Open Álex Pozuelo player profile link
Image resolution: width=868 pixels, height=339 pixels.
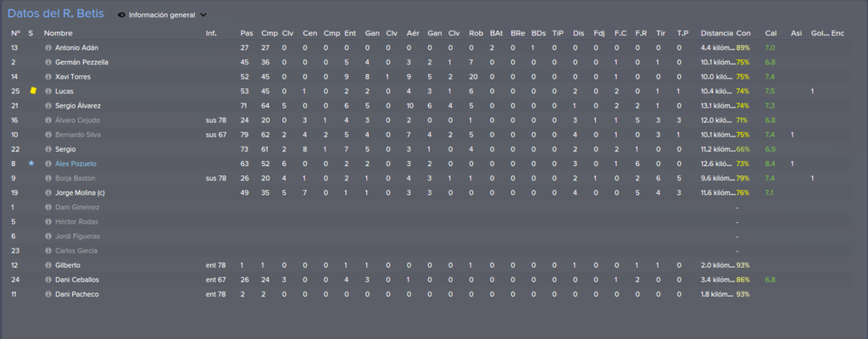[75, 164]
